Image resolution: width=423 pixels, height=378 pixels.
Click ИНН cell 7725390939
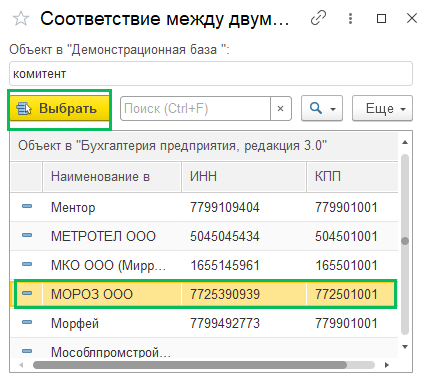click(225, 294)
